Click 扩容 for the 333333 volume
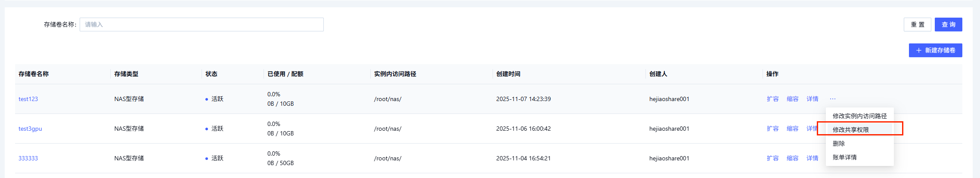The image size is (980, 178). [x=772, y=158]
